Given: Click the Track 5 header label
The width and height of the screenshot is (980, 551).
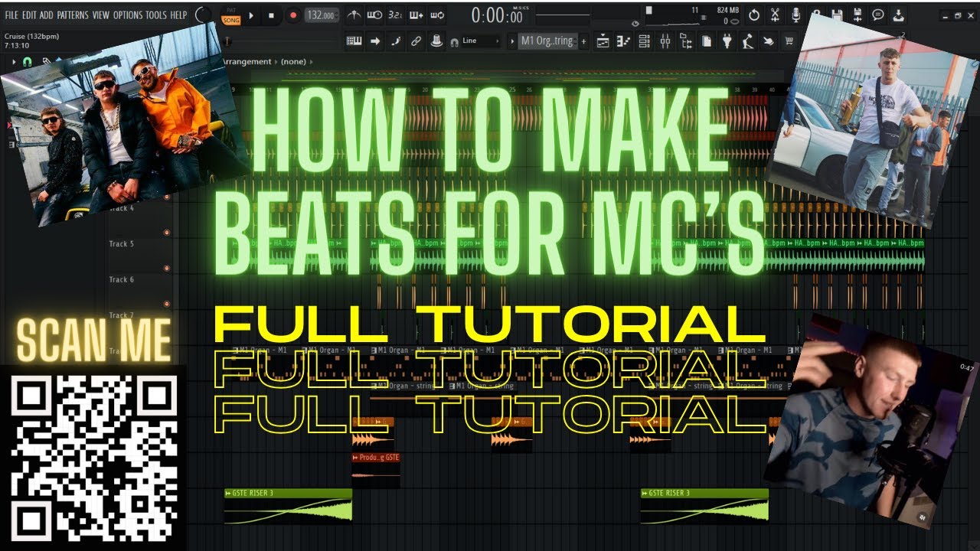Looking at the screenshot, I should click(x=121, y=244).
